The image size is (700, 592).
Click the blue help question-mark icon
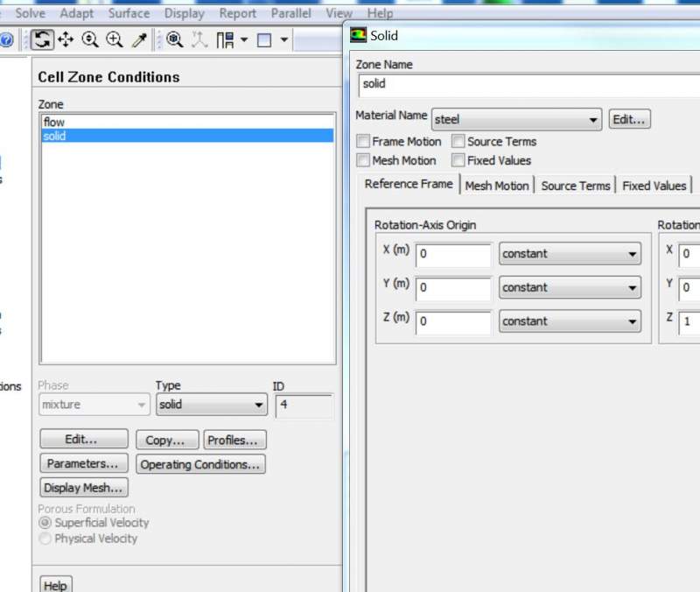tap(6, 40)
